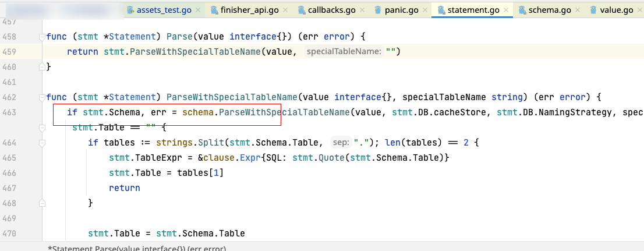
Task: Click the Go file icon on callbacks.go tab
Action: click(x=302, y=10)
